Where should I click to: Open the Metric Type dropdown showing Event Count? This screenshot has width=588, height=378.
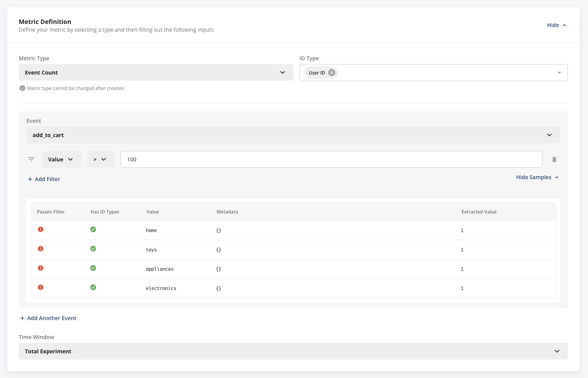pyautogui.click(x=156, y=72)
